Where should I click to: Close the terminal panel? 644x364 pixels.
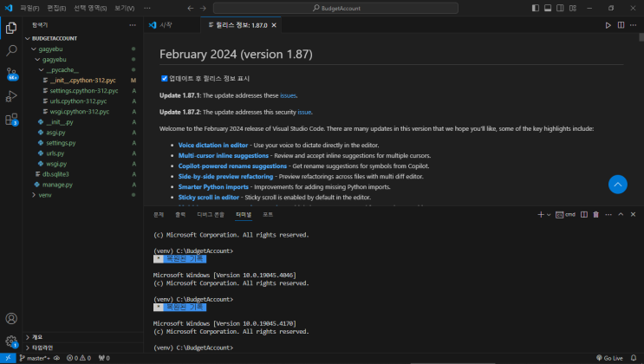point(633,214)
